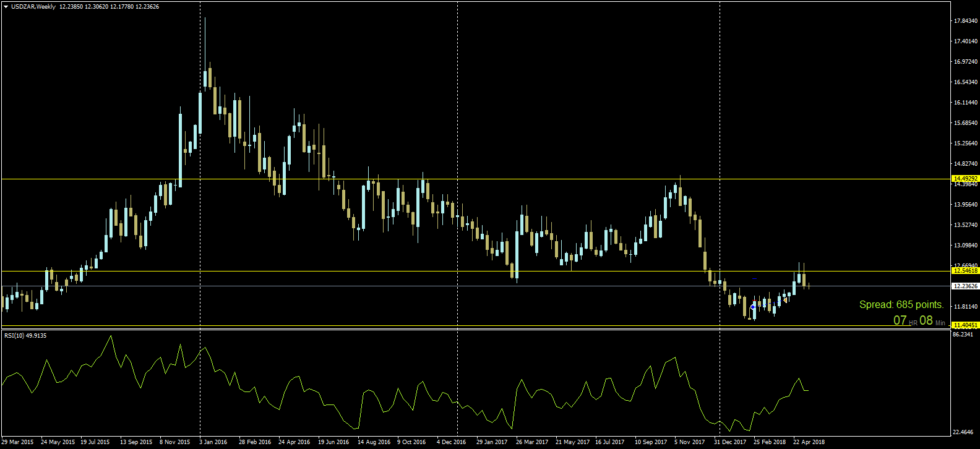The width and height of the screenshot is (980, 449).
Task: Click the RSI scale value 22.4646
Action: coord(964,432)
